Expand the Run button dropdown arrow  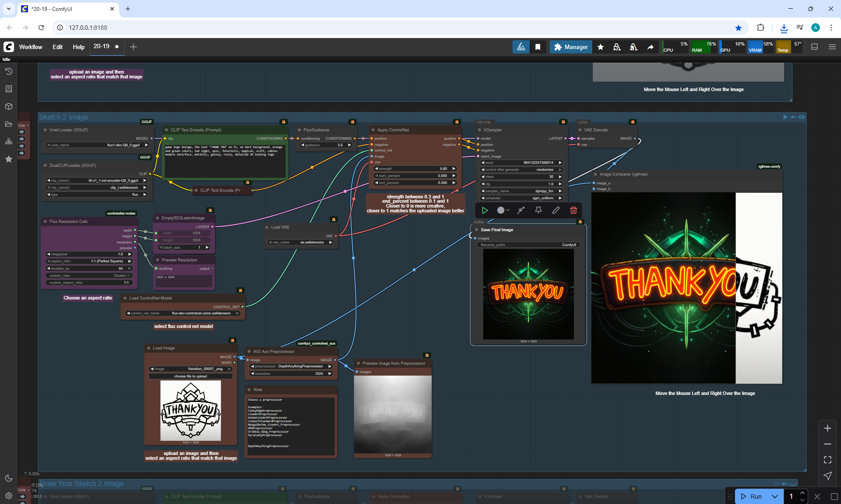coord(774,496)
